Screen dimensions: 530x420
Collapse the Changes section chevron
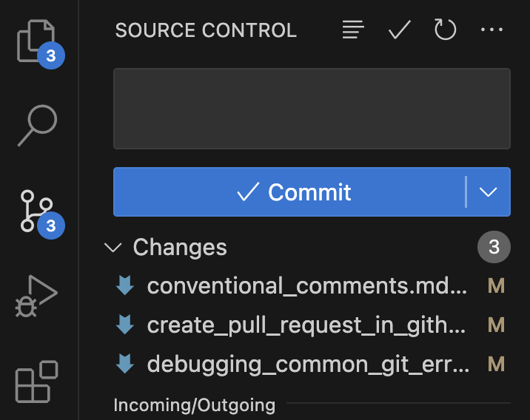[114, 248]
